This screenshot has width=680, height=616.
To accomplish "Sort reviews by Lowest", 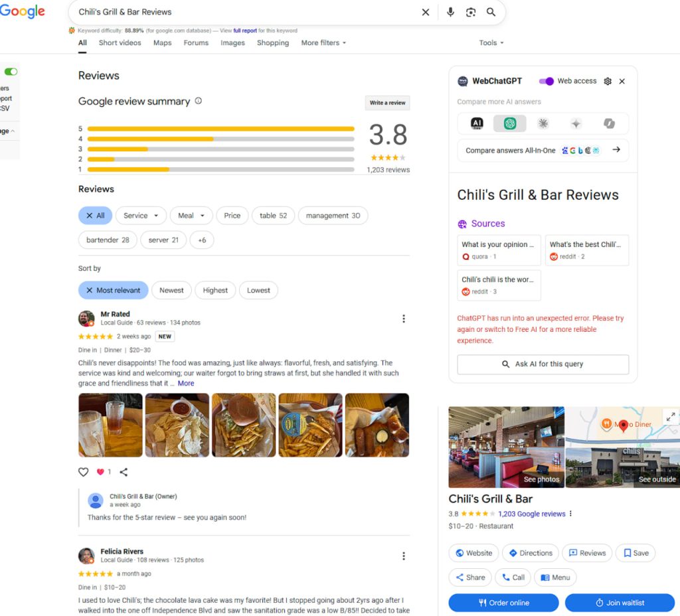I will pos(258,290).
